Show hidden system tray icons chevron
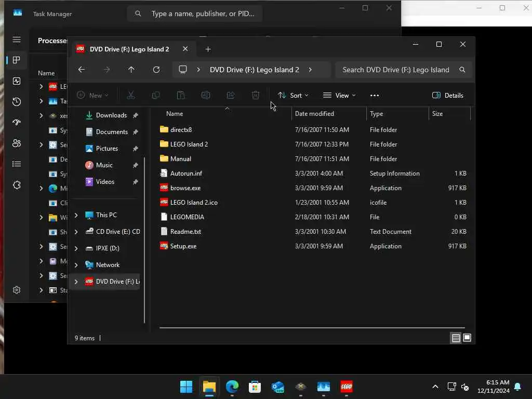Screen dimensions: 532x399 click(x=435, y=387)
